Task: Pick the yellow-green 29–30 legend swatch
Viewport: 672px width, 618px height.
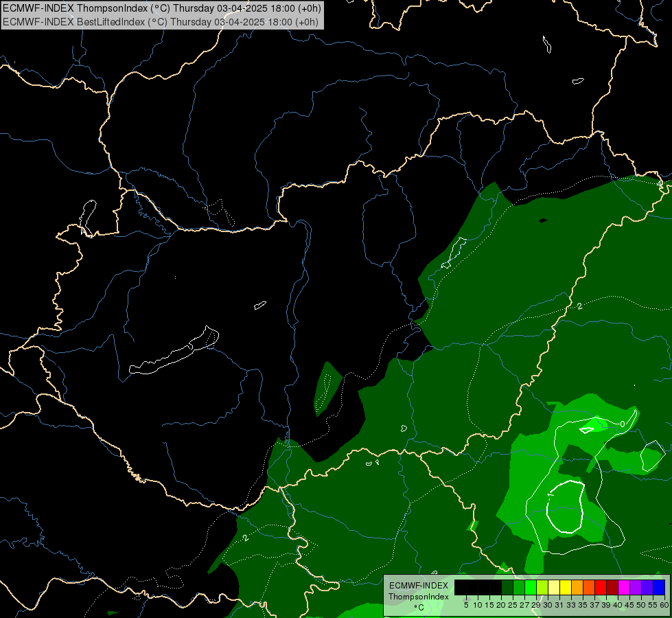Action: click(542, 587)
